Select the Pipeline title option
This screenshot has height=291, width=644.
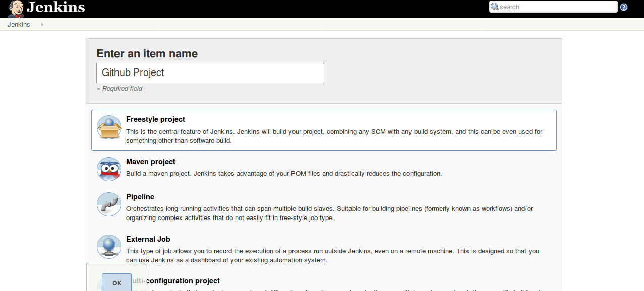[x=140, y=197]
